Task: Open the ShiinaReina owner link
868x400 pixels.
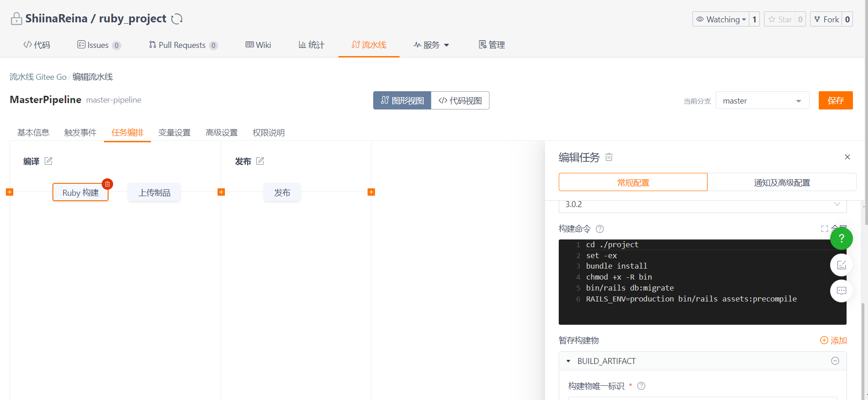Action: pos(56,18)
